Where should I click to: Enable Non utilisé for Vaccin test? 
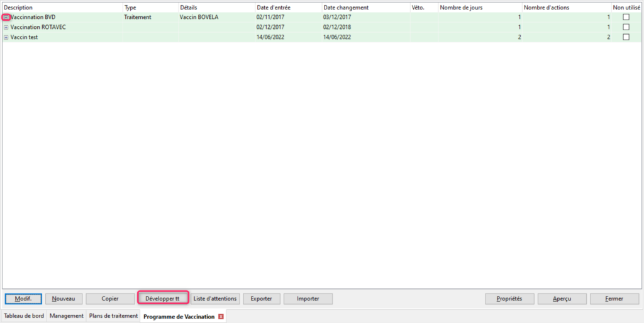pyautogui.click(x=626, y=38)
